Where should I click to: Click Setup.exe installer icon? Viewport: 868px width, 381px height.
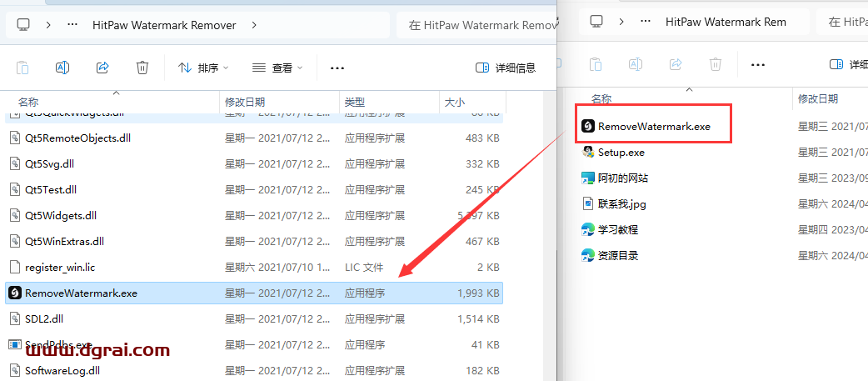(588, 153)
